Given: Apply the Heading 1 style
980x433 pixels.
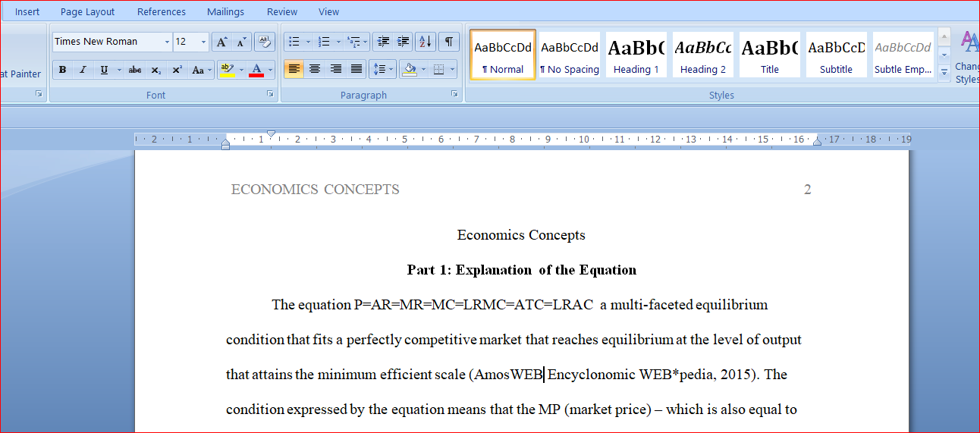Looking at the screenshot, I should 636,55.
